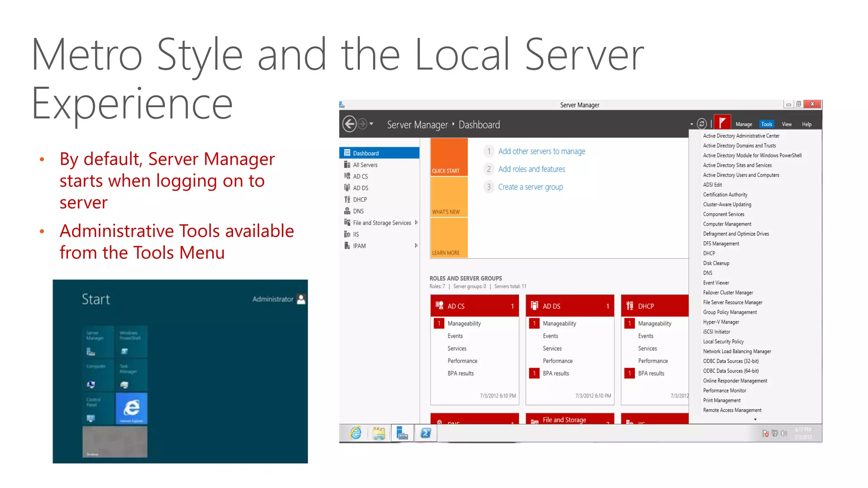Choose Group Policy Management from Tools
This screenshot has height=488, width=868.
click(x=730, y=312)
